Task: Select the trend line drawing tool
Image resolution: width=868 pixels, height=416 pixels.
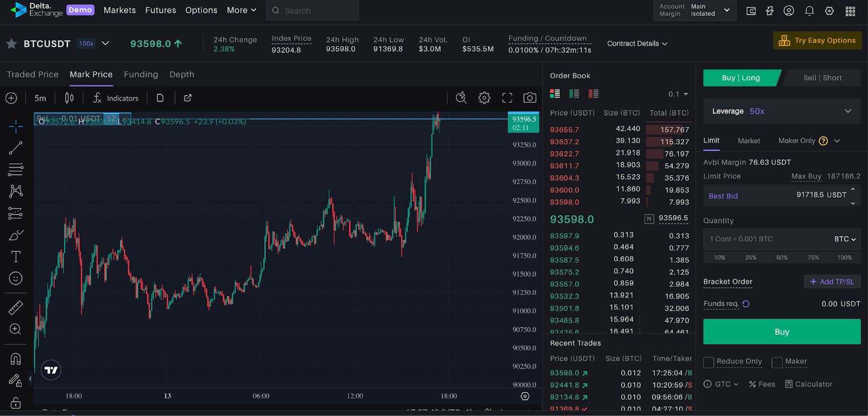Action: point(16,148)
